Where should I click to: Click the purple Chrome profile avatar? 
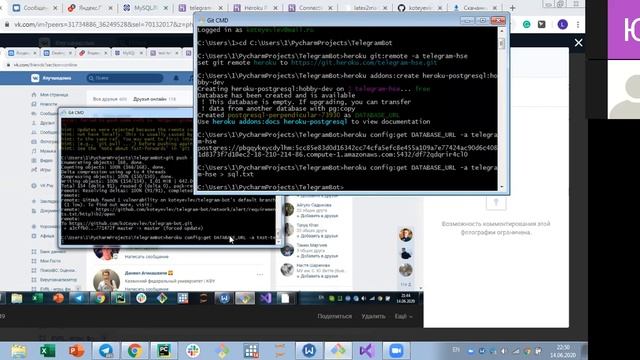point(562,24)
